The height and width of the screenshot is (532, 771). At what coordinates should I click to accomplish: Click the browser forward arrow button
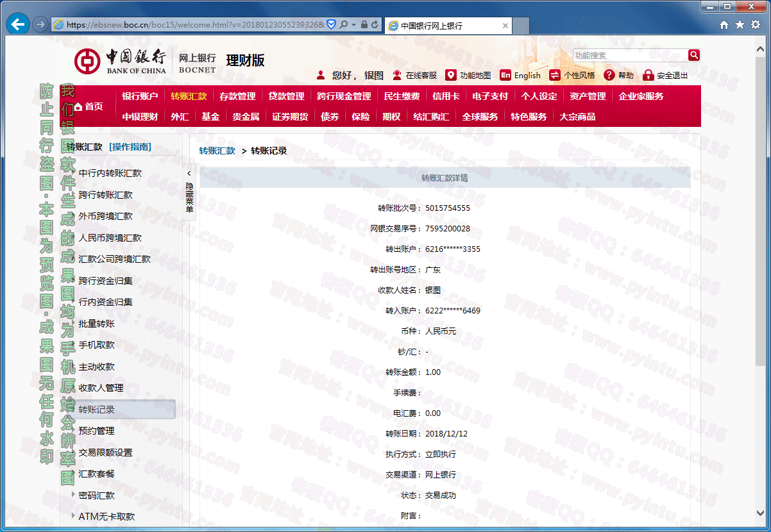point(39,24)
